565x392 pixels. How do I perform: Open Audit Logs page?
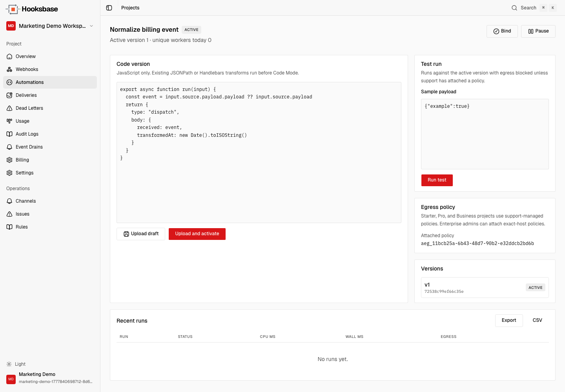point(50,134)
